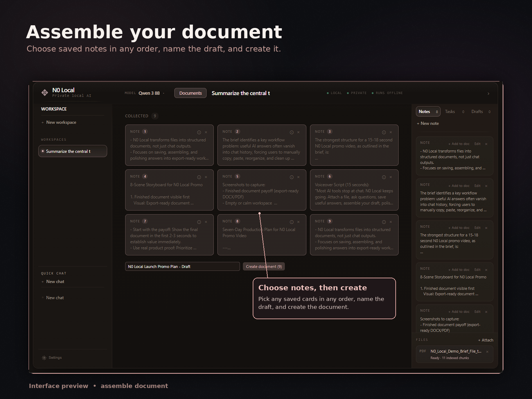Viewport: 532px width, 399px height.
Task: Create a new note with + New note
Action: coord(428,123)
